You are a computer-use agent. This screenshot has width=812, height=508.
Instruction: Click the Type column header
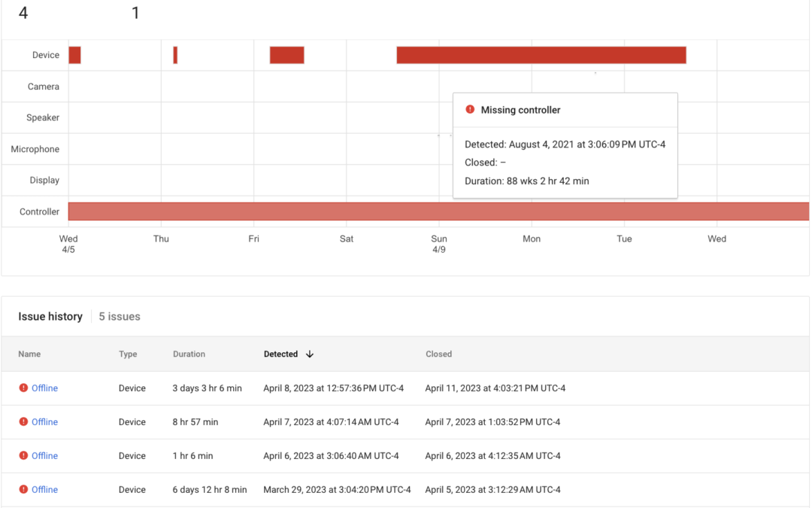(x=128, y=354)
